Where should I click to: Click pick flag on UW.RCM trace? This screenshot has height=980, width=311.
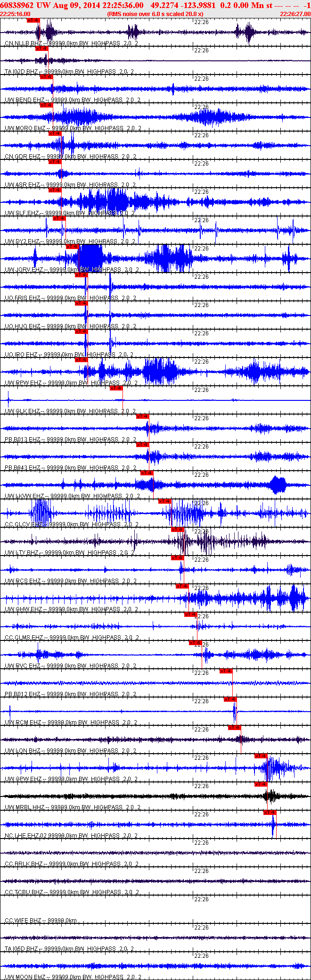coord(230,699)
